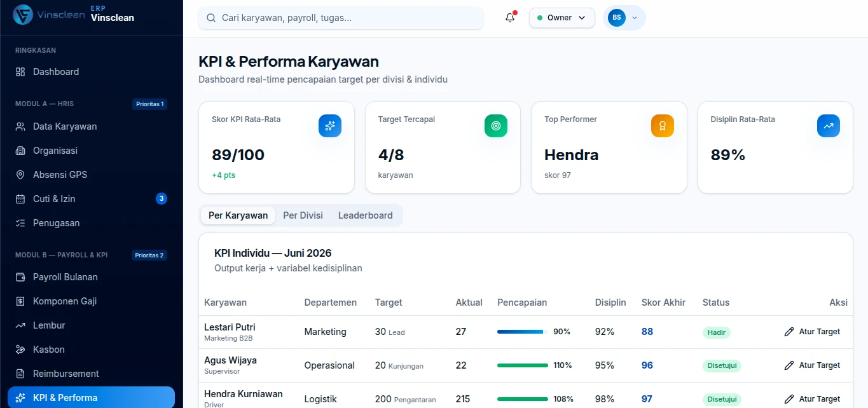Click the Hendra top performer name
Screen dimensions: 868x408
[571, 155]
